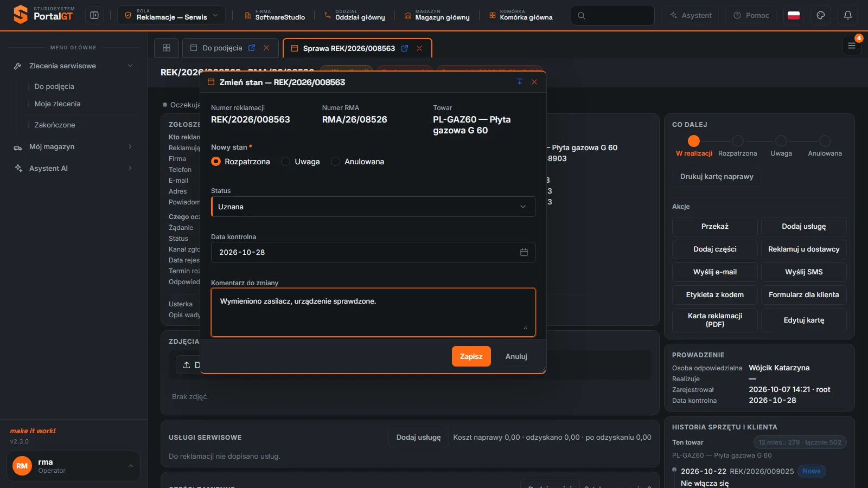The height and width of the screenshot is (488, 868).
Task: Click the PortalGT logo
Action: (43, 15)
